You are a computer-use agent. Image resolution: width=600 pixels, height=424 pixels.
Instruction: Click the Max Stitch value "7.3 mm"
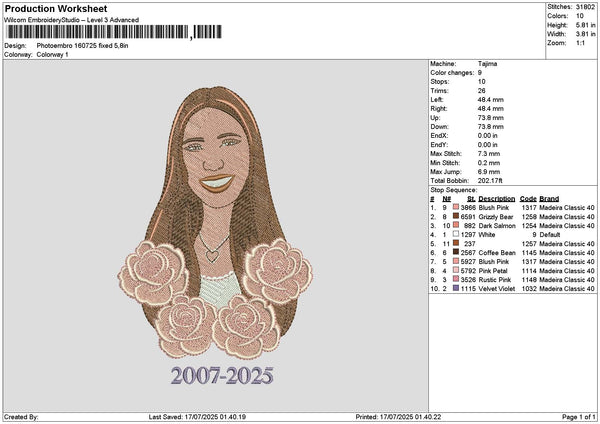489,154
